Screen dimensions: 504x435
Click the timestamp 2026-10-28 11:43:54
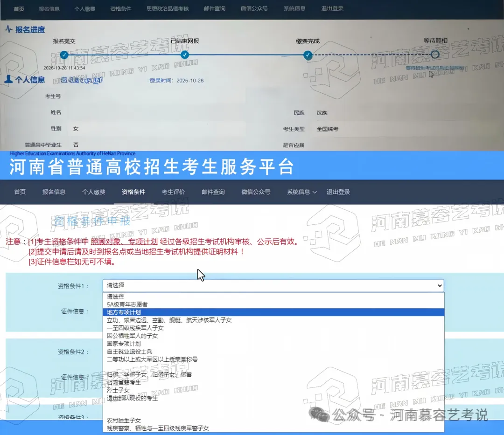pyautogui.click(x=64, y=68)
